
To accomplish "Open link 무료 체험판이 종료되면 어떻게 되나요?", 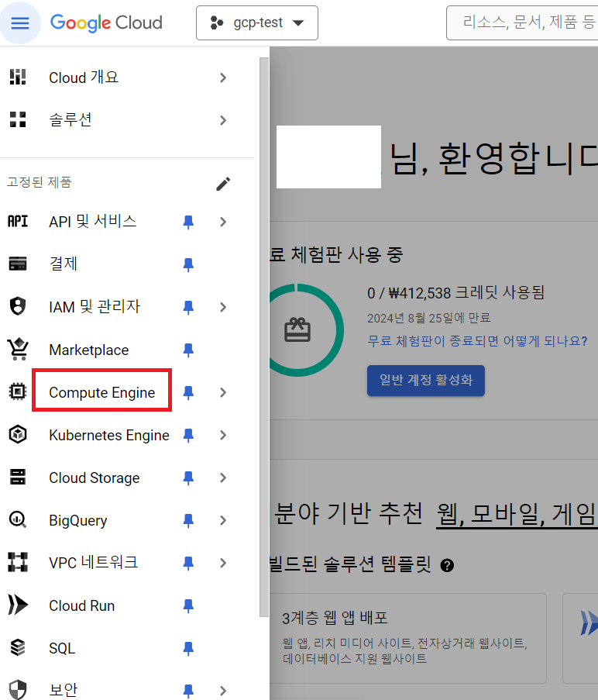I will click(x=477, y=341).
